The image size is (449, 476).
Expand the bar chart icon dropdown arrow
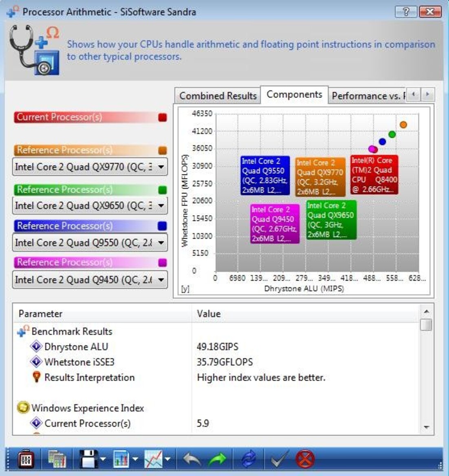(x=135, y=459)
